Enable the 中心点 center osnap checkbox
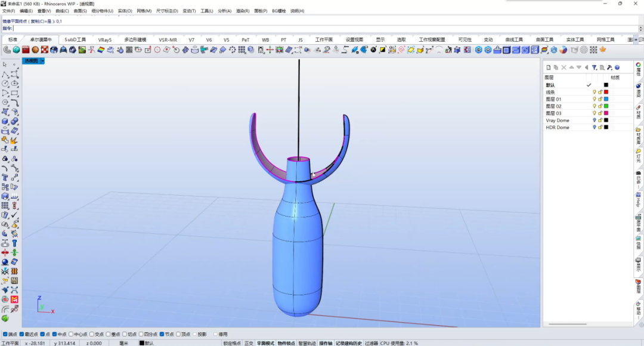This screenshot has height=346, width=644. (71, 334)
